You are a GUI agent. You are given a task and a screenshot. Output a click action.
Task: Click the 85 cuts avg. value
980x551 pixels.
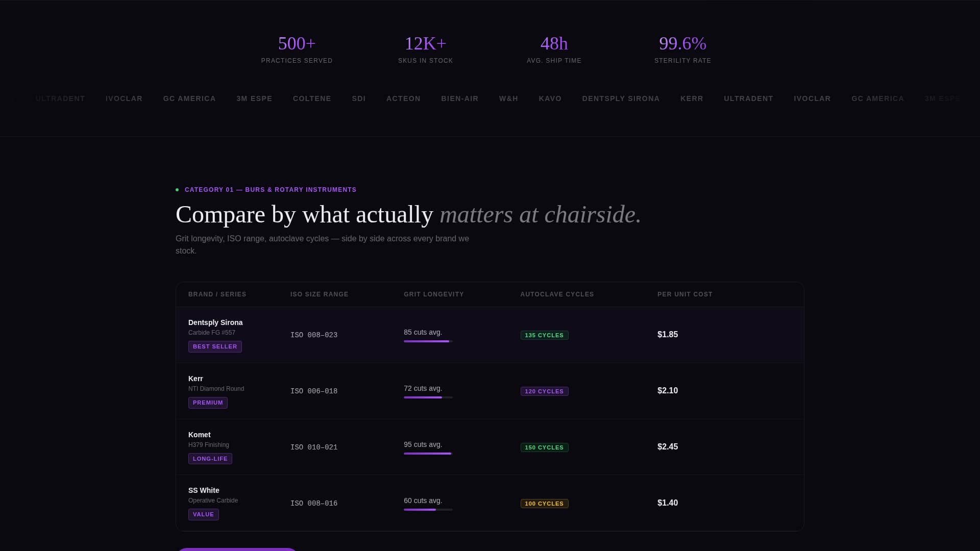point(423,332)
